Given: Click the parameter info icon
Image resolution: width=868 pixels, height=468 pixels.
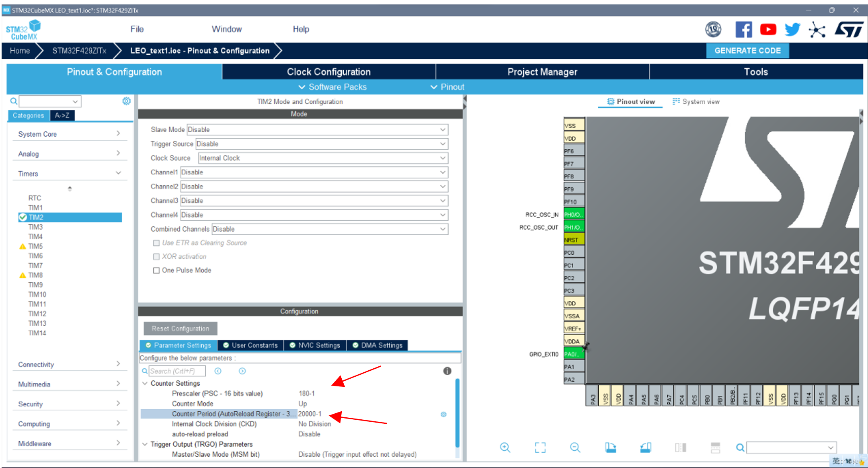Looking at the screenshot, I should 447,371.
